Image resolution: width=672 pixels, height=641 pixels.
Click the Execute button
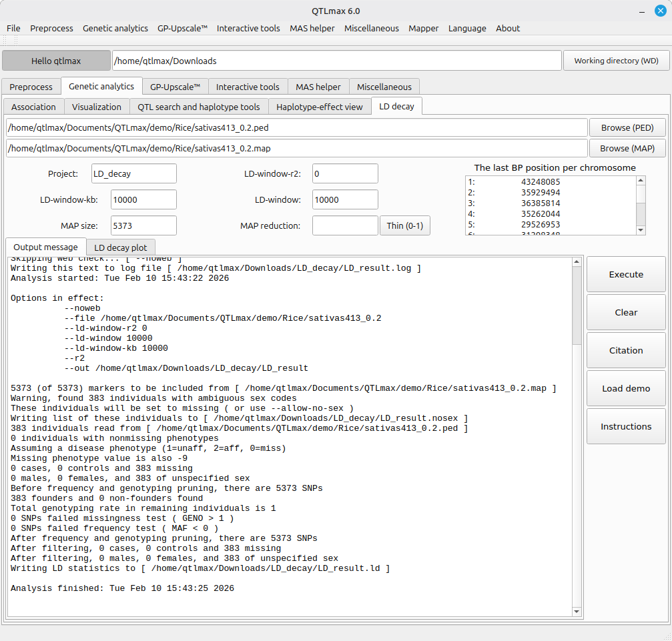[x=625, y=274]
